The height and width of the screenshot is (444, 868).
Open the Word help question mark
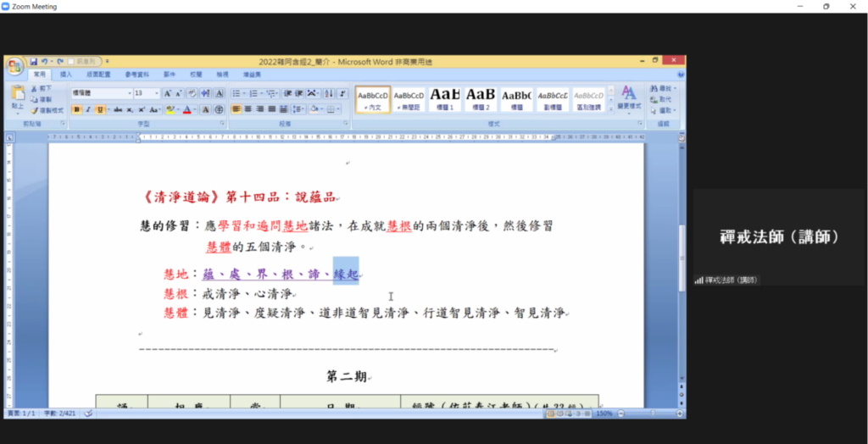[x=681, y=75]
